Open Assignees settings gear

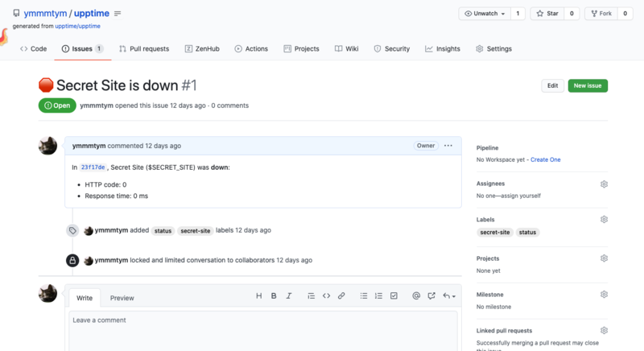[604, 184]
